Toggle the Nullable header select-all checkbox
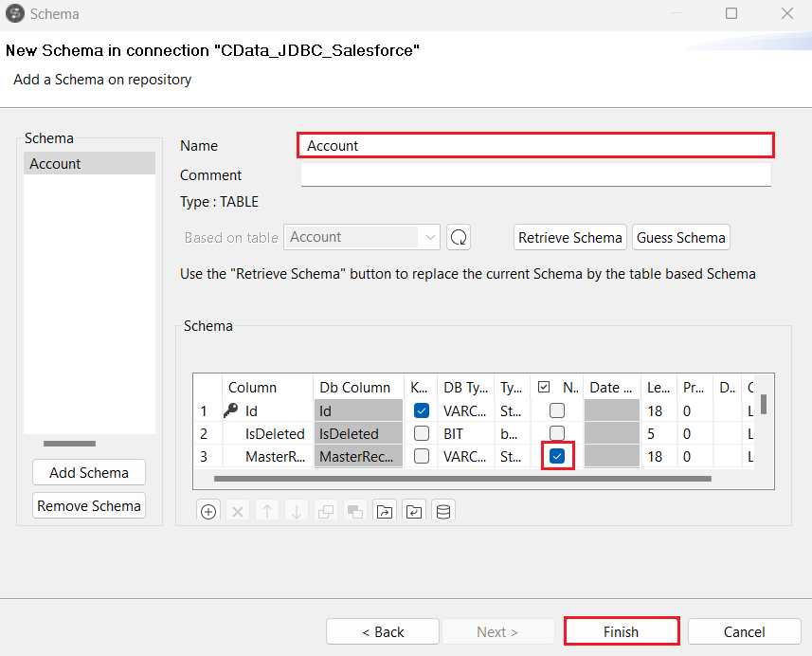 pos(544,387)
